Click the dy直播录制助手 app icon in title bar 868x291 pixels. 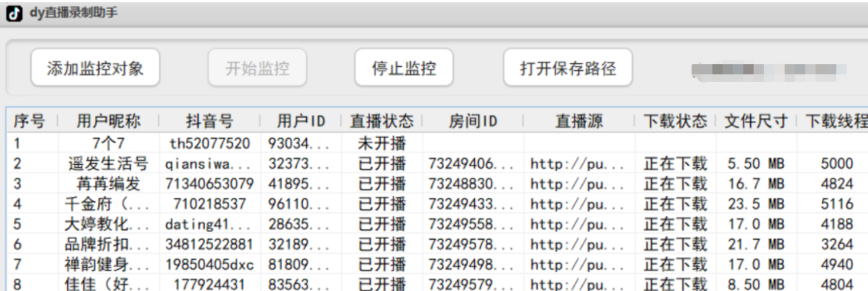click(x=14, y=14)
